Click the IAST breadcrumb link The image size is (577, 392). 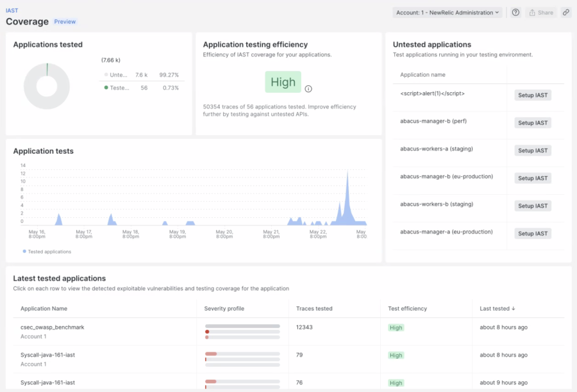click(x=12, y=10)
